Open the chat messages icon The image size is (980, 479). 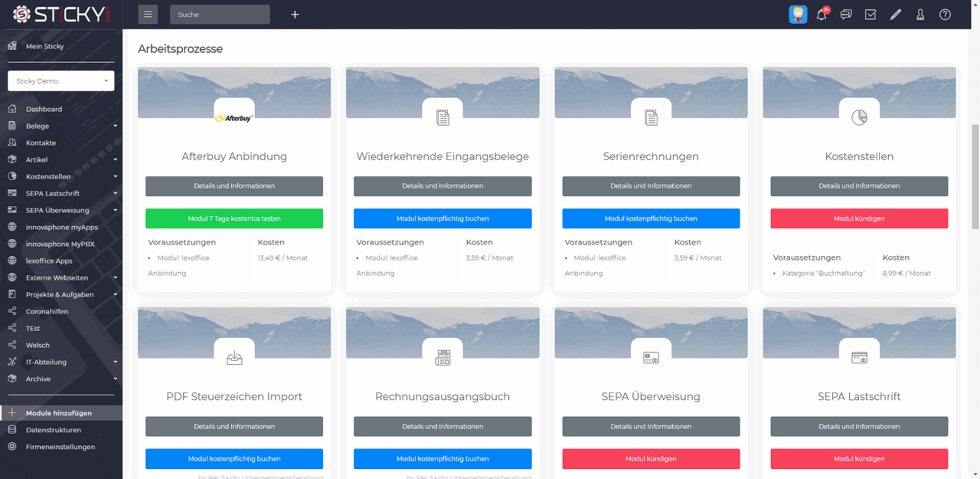[x=846, y=15]
